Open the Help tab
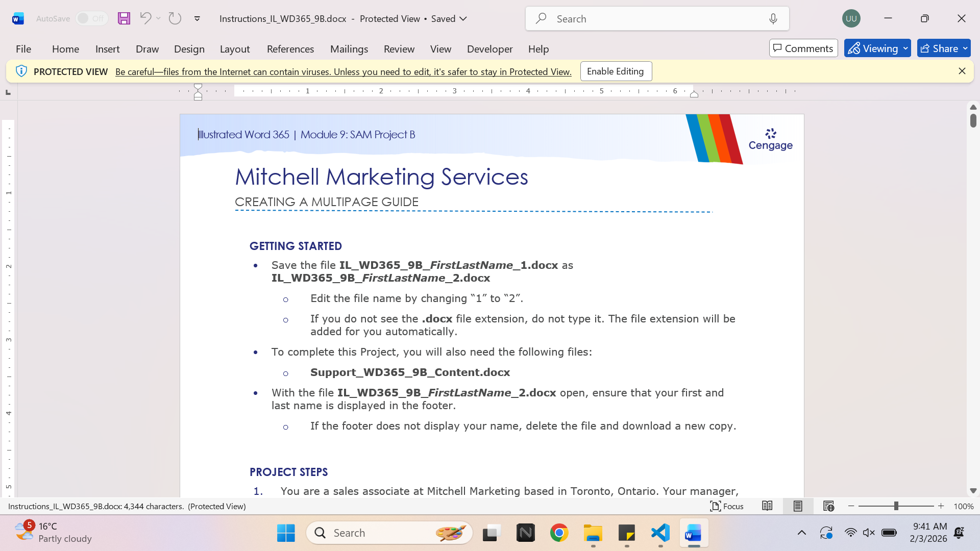The height and width of the screenshot is (551, 980). (x=538, y=49)
